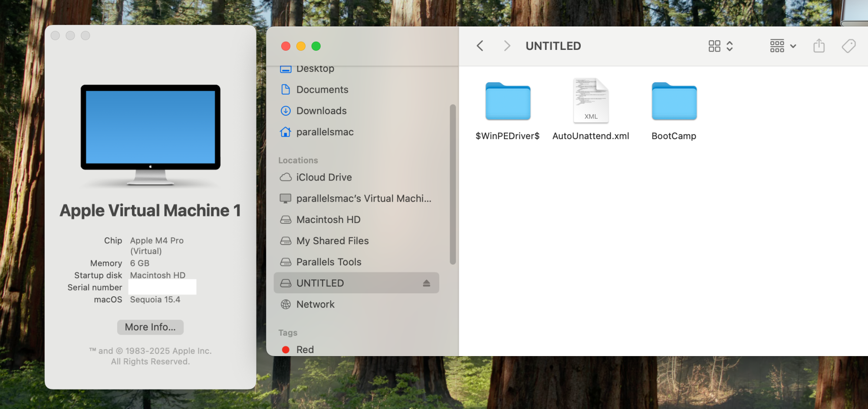Image resolution: width=868 pixels, height=409 pixels.
Task: Go forward in Finder navigation
Action: [506, 46]
